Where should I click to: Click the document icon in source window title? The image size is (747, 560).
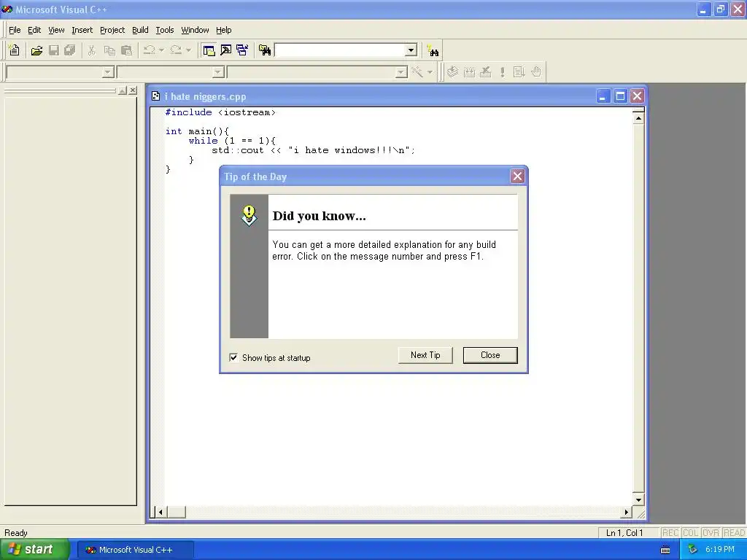pyautogui.click(x=156, y=96)
